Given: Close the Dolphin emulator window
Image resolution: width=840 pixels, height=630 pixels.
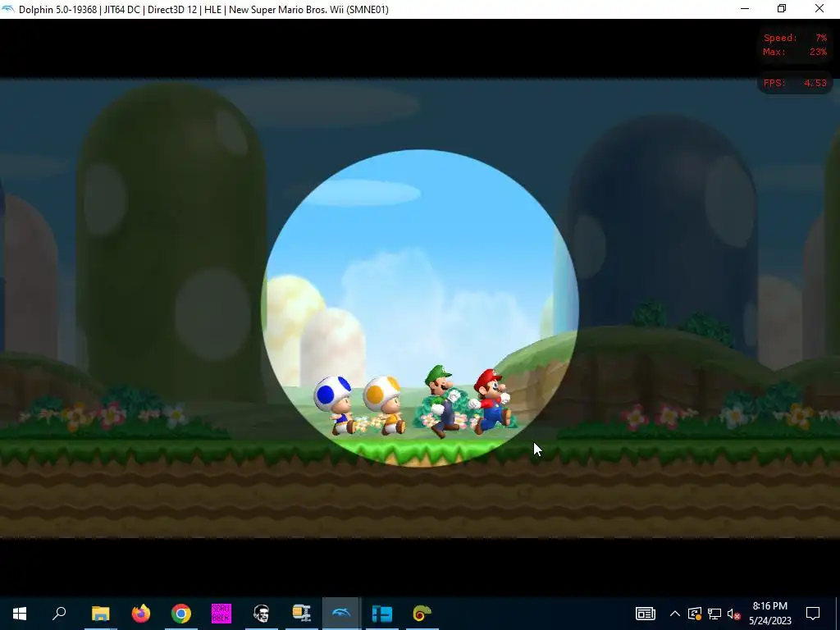Looking at the screenshot, I should click(x=819, y=9).
